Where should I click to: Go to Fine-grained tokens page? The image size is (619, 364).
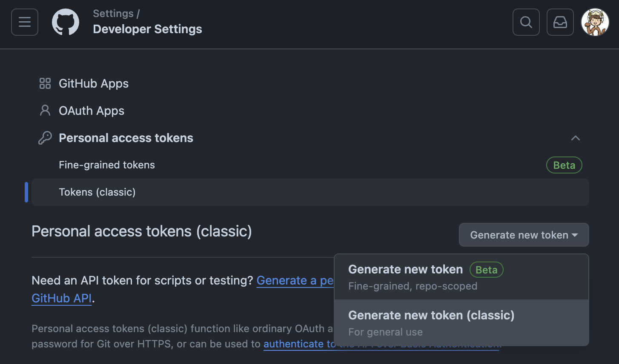pos(107,165)
